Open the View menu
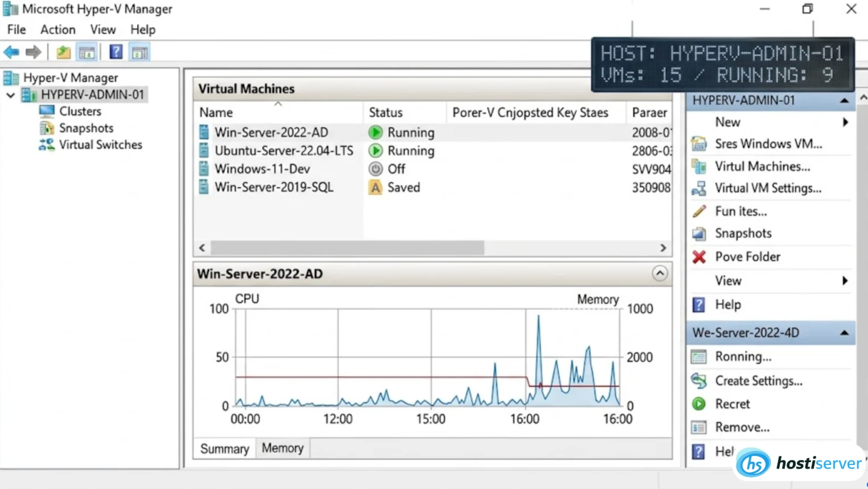Viewport: 868px width, 489px height. click(x=103, y=30)
